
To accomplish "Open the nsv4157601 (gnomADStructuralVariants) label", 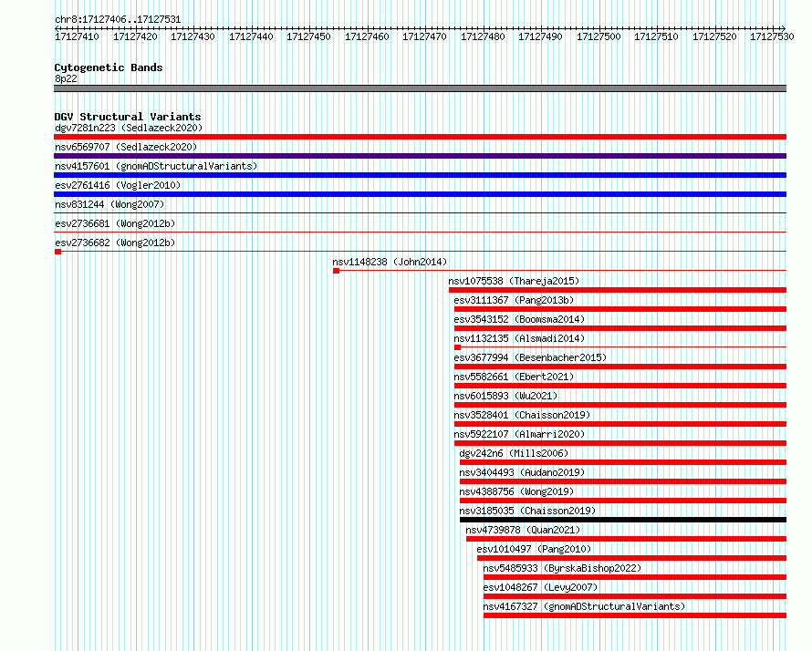I will pyautogui.click(x=156, y=166).
